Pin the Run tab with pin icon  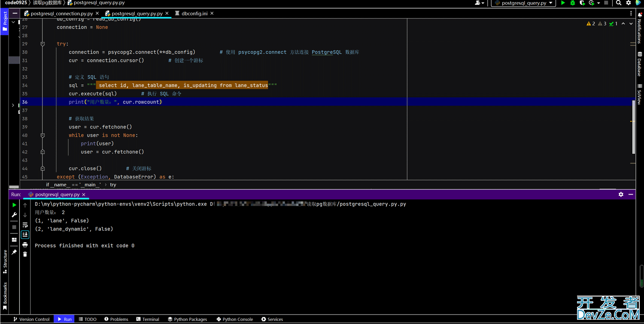click(14, 252)
